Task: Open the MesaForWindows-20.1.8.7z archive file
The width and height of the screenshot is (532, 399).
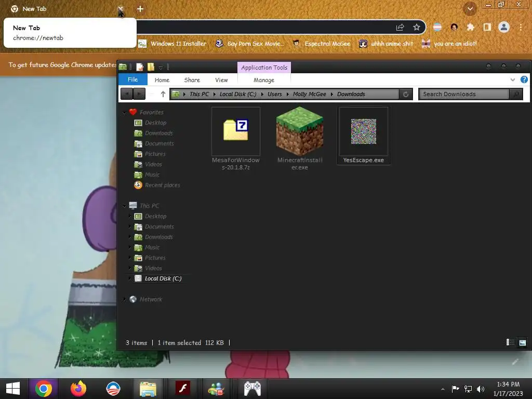Action: pos(236,139)
